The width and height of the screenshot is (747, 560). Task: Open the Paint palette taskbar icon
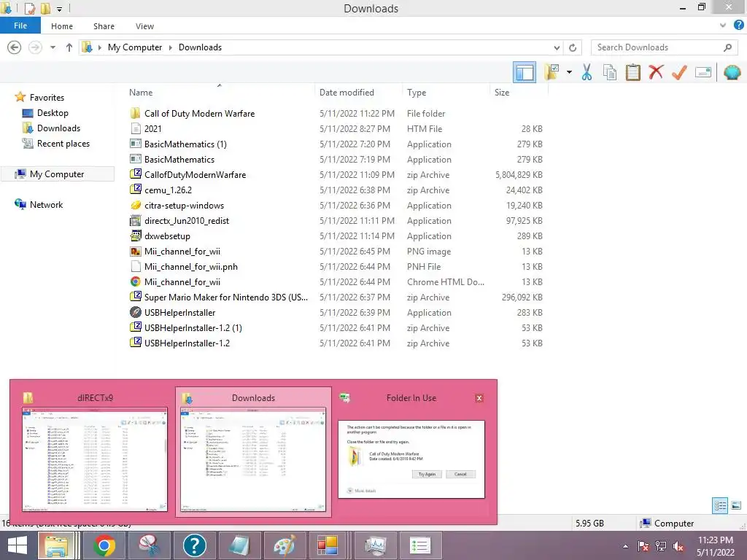(284, 545)
